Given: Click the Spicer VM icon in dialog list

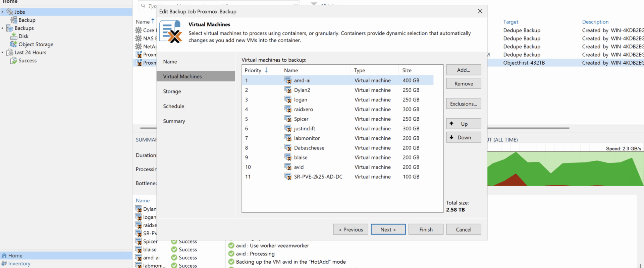Looking at the screenshot, I should [x=288, y=119].
